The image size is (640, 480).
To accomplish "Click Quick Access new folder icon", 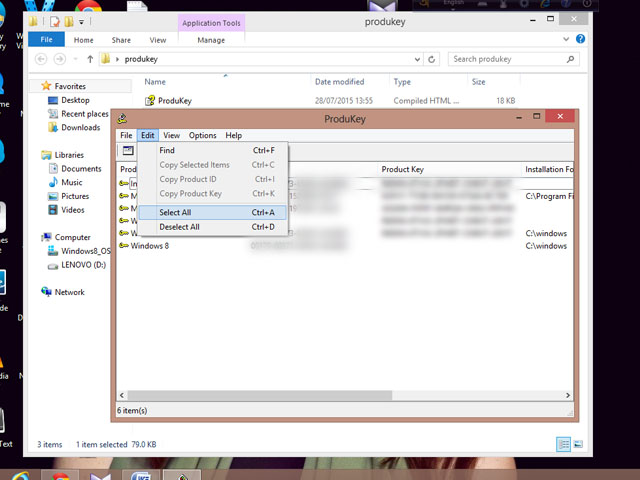I will 69,21.
